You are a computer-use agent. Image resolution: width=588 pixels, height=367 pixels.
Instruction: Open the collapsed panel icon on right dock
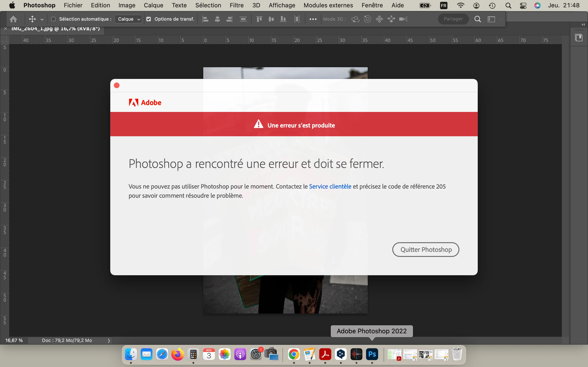[x=579, y=38]
